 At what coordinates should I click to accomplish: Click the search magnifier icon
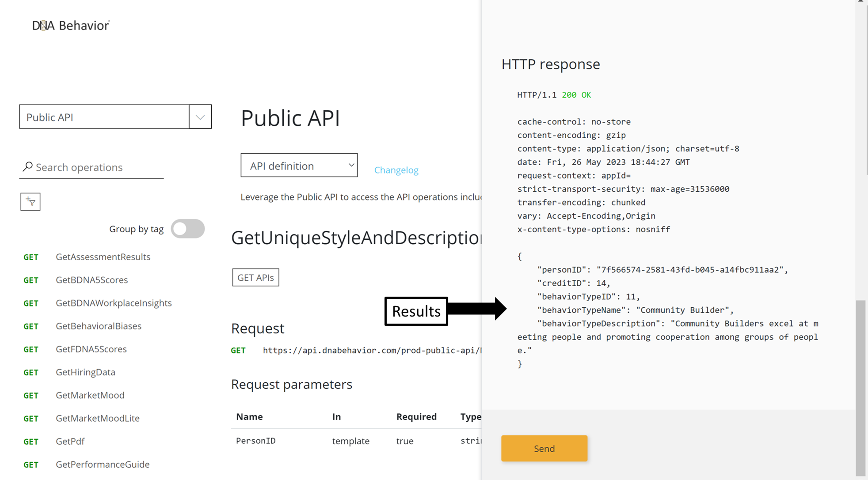click(x=27, y=166)
